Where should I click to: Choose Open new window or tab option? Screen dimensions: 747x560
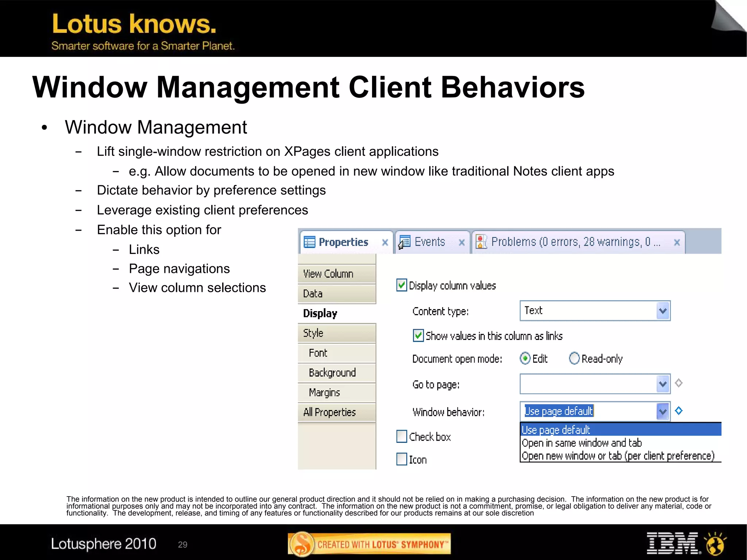[x=620, y=456]
